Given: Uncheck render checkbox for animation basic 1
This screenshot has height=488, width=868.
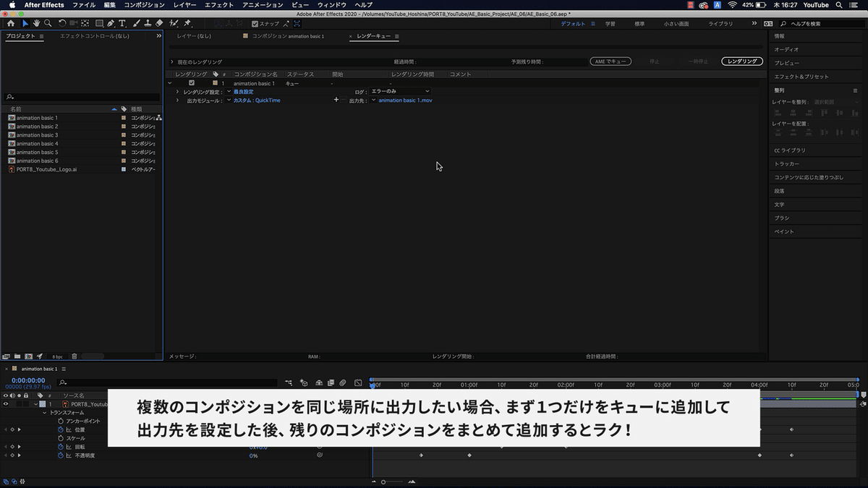Looking at the screenshot, I should pos(191,83).
